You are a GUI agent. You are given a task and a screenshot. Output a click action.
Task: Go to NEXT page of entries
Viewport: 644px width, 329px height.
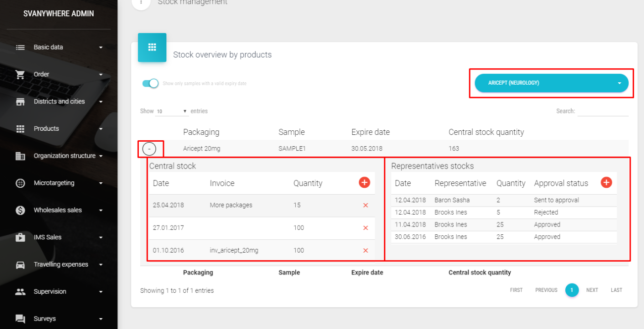click(x=592, y=290)
